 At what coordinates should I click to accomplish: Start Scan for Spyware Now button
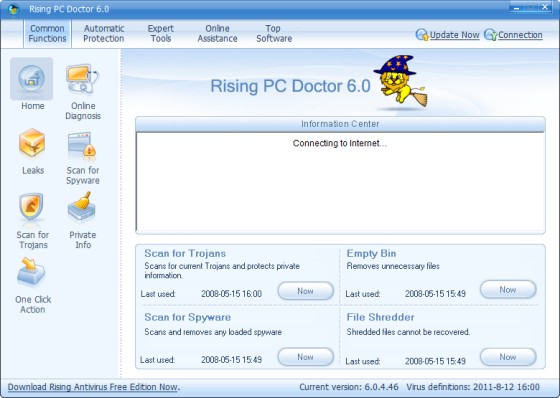coord(305,357)
